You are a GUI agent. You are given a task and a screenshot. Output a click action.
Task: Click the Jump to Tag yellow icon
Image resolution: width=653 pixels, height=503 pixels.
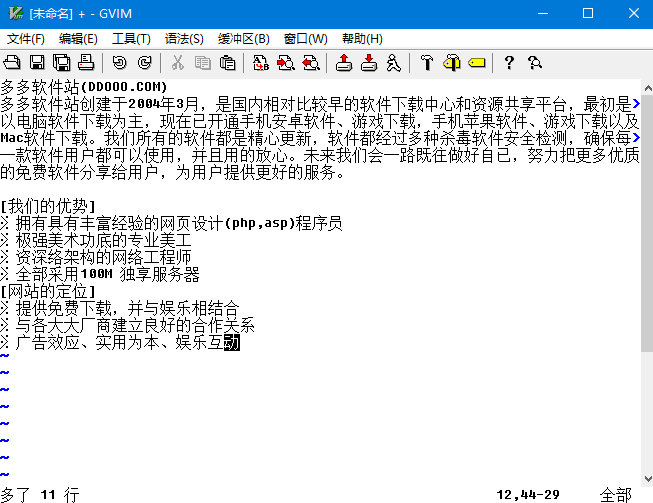477,63
